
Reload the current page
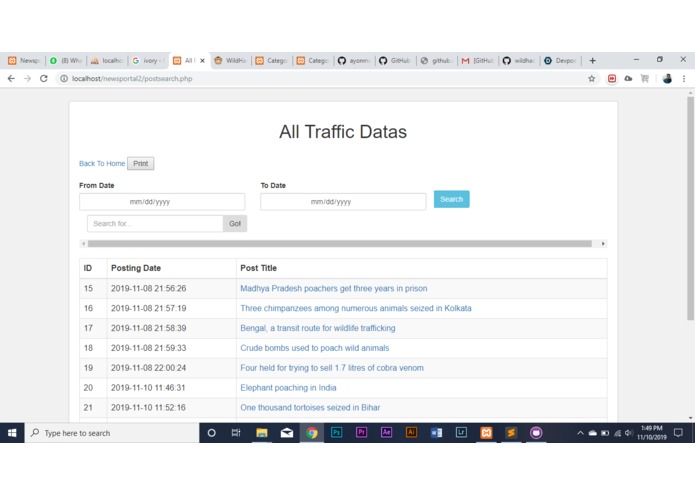(43, 78)
